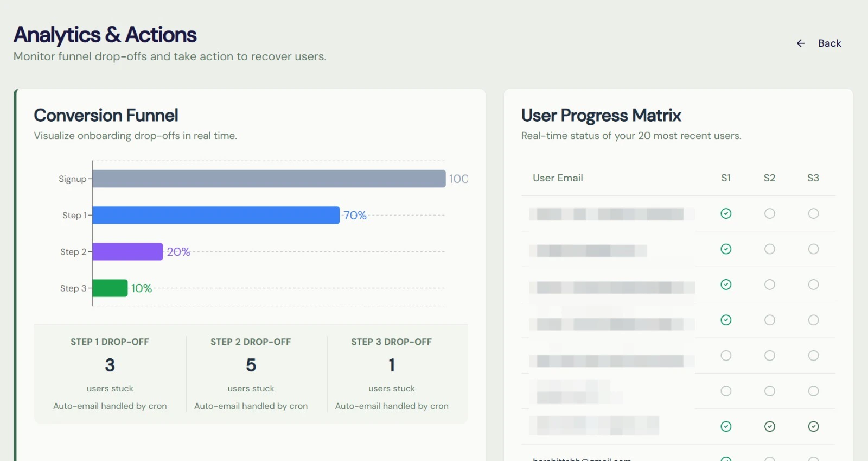Click the Step 3 axis label

tap(73, 288)
